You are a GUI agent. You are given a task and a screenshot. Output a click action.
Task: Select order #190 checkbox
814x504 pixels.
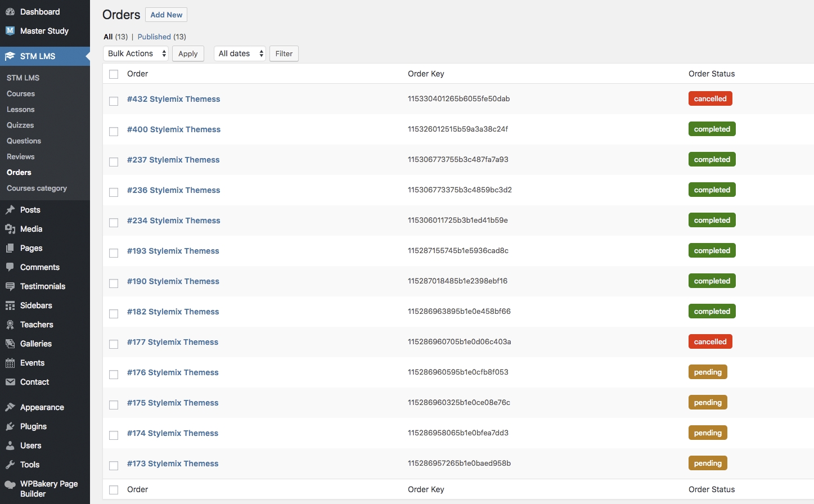114,283
